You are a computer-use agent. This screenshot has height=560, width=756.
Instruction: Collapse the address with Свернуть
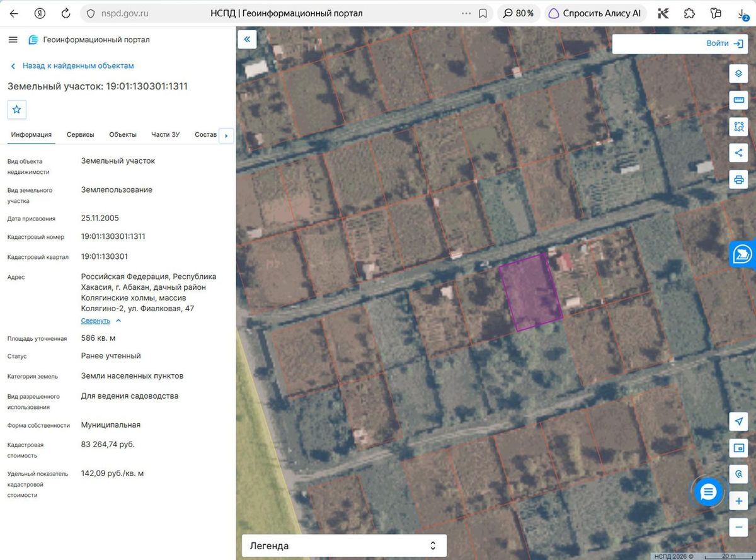101,321
